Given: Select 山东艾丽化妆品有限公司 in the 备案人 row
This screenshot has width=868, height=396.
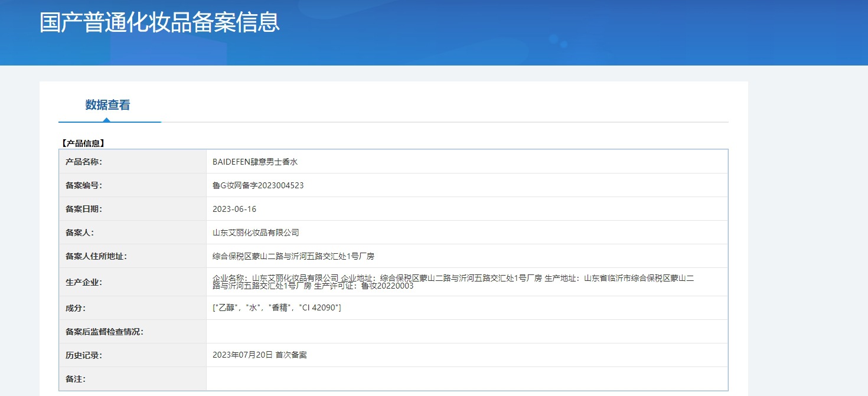Looking at the screenshot, I should pyautogui.click(x=256, y=233).
